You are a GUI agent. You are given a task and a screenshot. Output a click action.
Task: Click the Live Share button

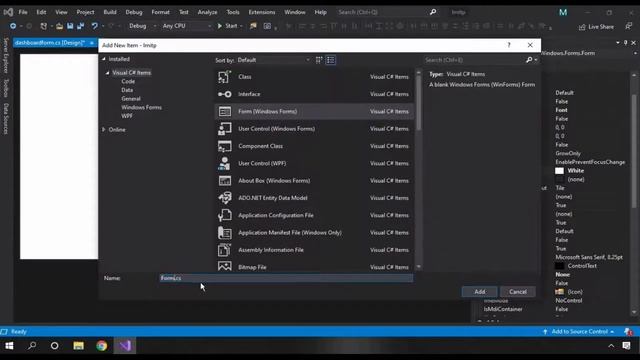(x=596, y=27)
